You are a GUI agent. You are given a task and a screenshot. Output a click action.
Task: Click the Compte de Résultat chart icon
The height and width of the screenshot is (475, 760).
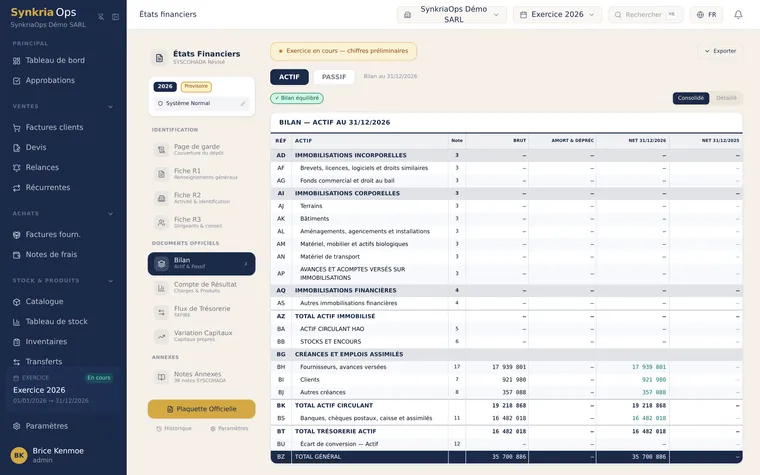pyautogui.click(x=161, y=288)
